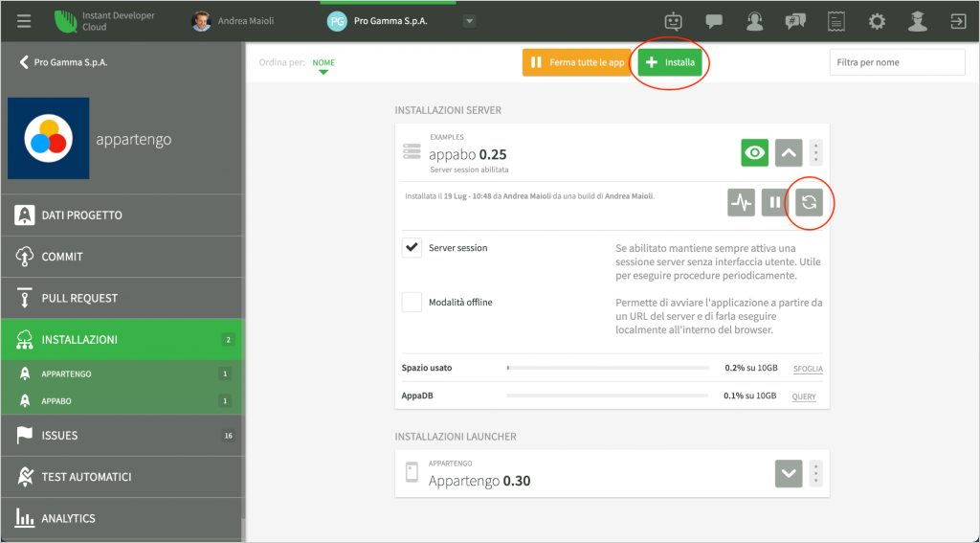Click the SFOGLIA link
The width and height of the screenshot is (980, 543).
click(x=808, y=369)
